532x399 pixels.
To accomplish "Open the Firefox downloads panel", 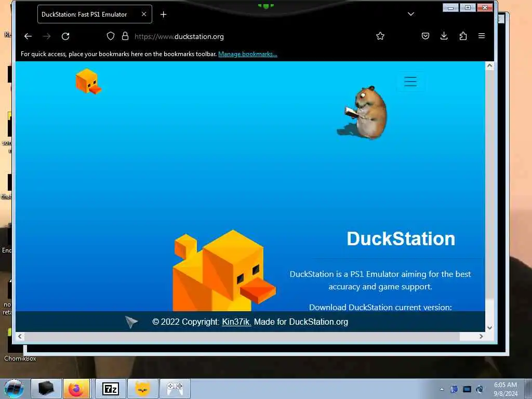I will point(444,36).
